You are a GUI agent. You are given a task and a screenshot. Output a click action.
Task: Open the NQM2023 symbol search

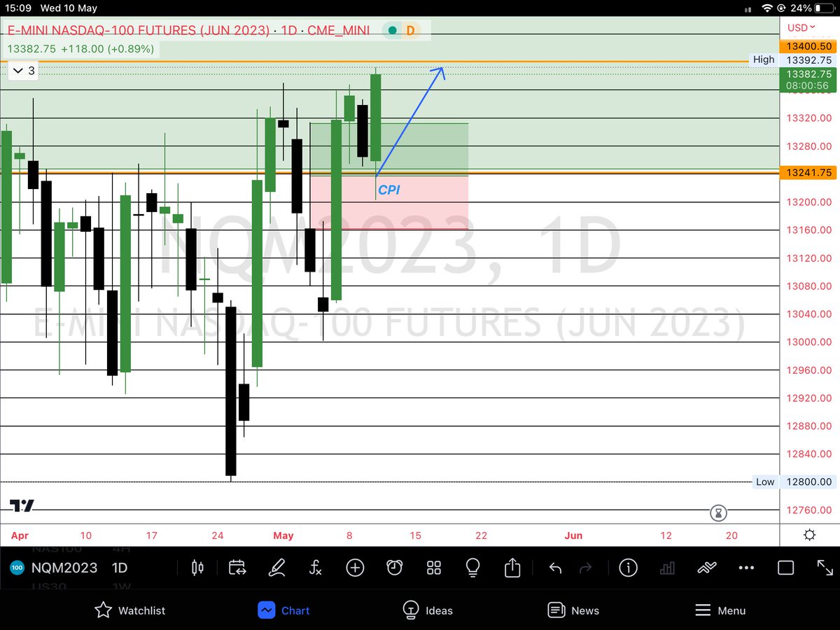click(64, 568)
